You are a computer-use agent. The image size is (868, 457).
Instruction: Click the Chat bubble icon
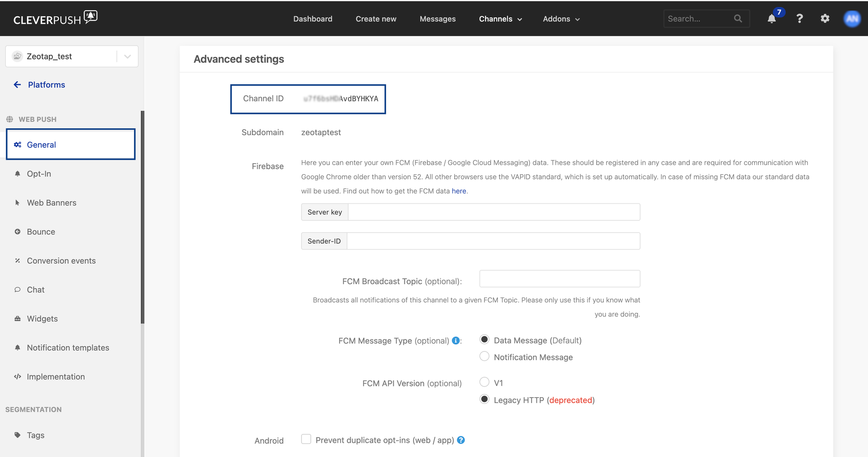pos(17,289)
